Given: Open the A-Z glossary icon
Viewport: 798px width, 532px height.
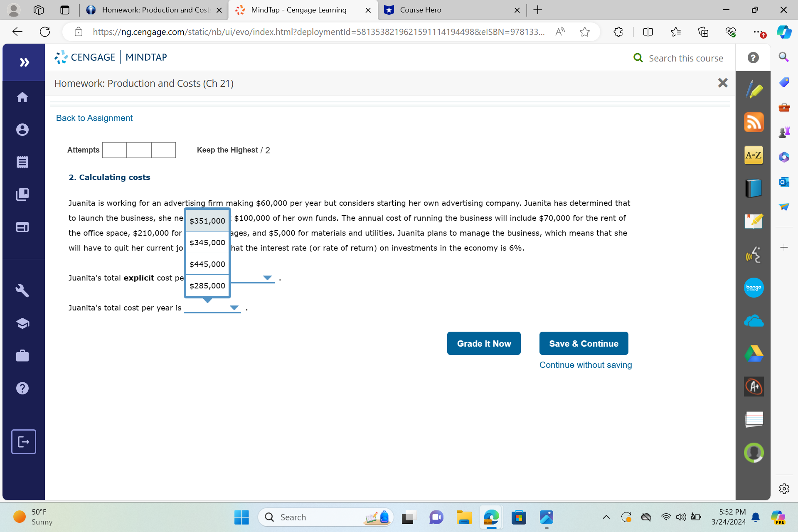Looking at the screenshot, I should point(754,155).
